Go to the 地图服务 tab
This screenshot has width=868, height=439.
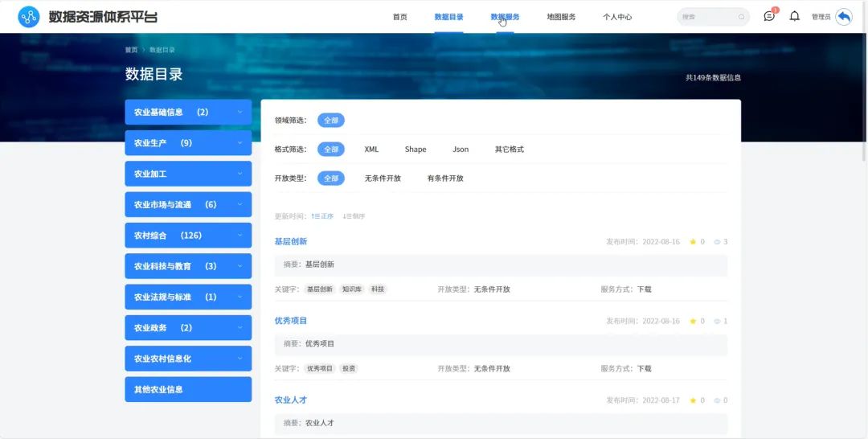(561, 17)
